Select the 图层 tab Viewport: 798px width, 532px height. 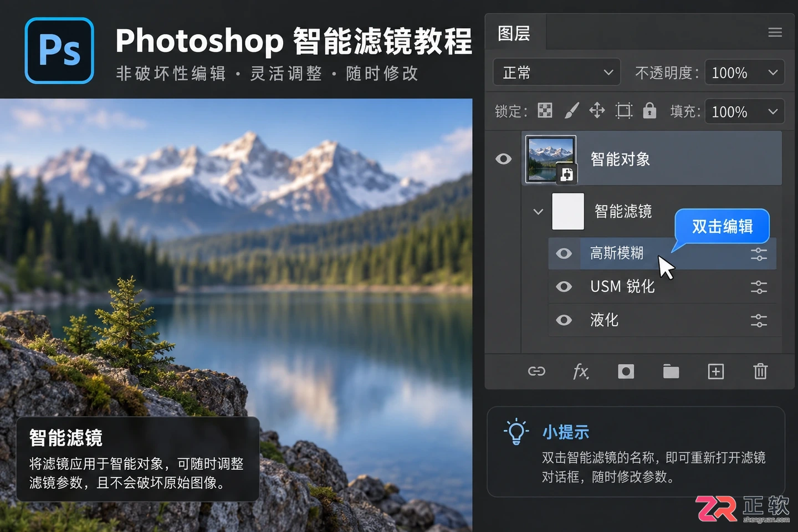click(x=515, y=33)
